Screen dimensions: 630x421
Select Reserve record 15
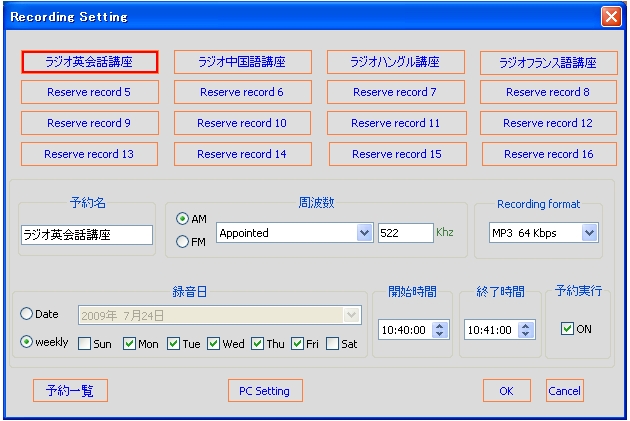tap(398, 154)
